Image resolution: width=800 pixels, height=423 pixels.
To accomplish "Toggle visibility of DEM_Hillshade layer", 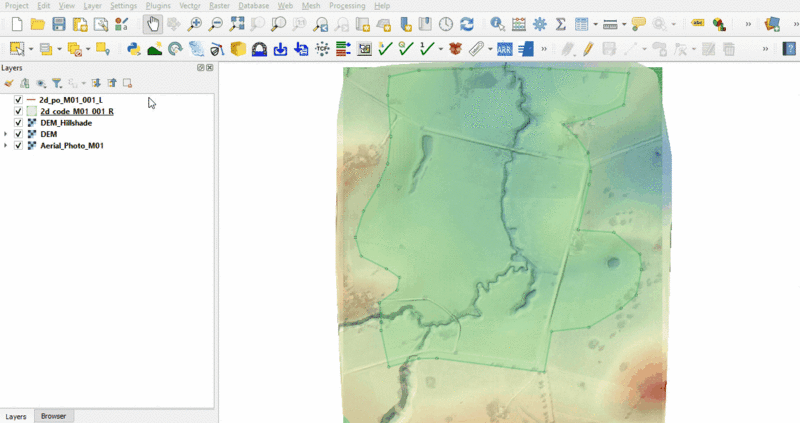I will tap(18, 123).
